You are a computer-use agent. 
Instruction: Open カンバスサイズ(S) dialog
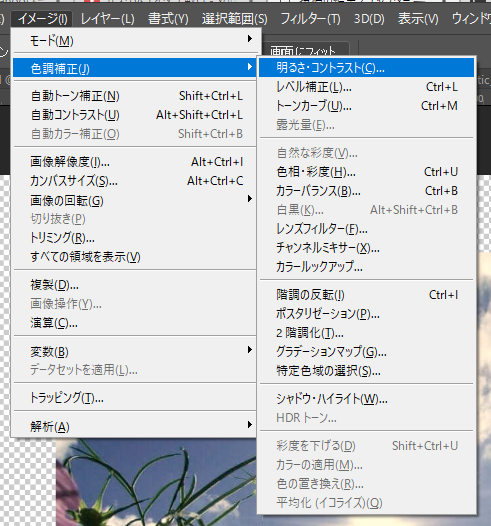134,181
